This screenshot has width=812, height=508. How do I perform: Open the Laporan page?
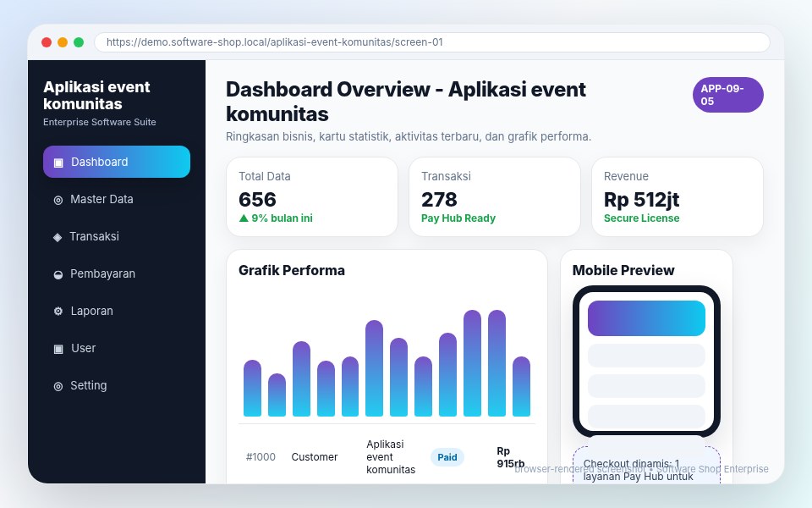tap(117, 311)
